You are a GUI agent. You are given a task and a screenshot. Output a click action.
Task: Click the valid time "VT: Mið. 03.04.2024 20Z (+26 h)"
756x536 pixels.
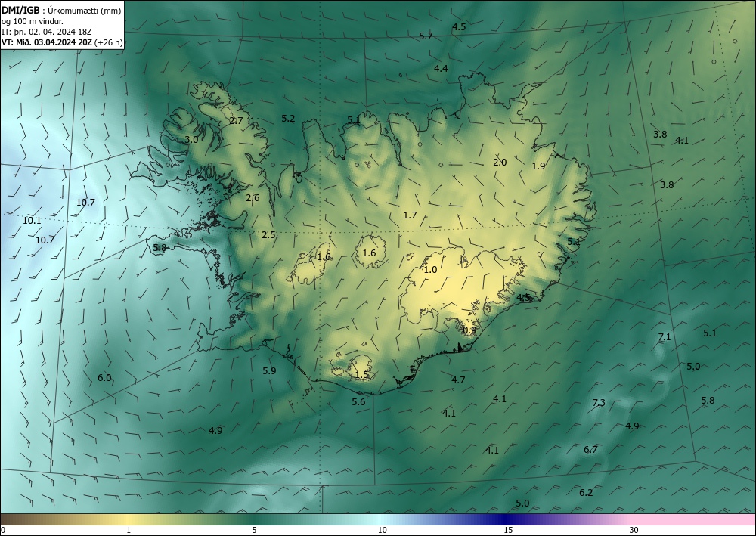[62, 42]
